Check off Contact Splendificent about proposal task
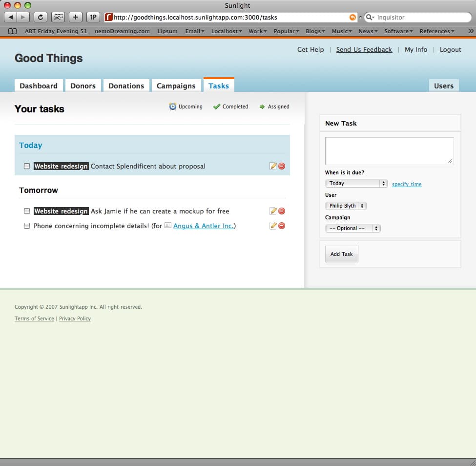The image size is (476, 466). [27, 166]
